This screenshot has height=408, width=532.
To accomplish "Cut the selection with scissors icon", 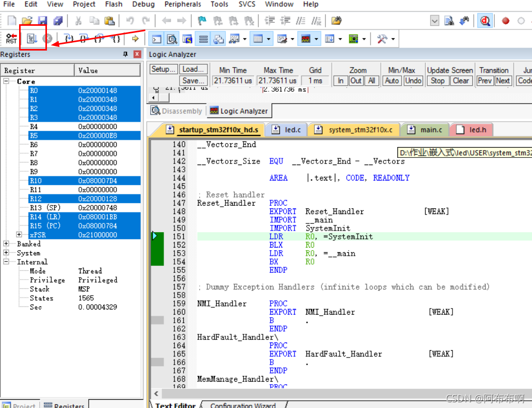I will (x=78, y=21).
